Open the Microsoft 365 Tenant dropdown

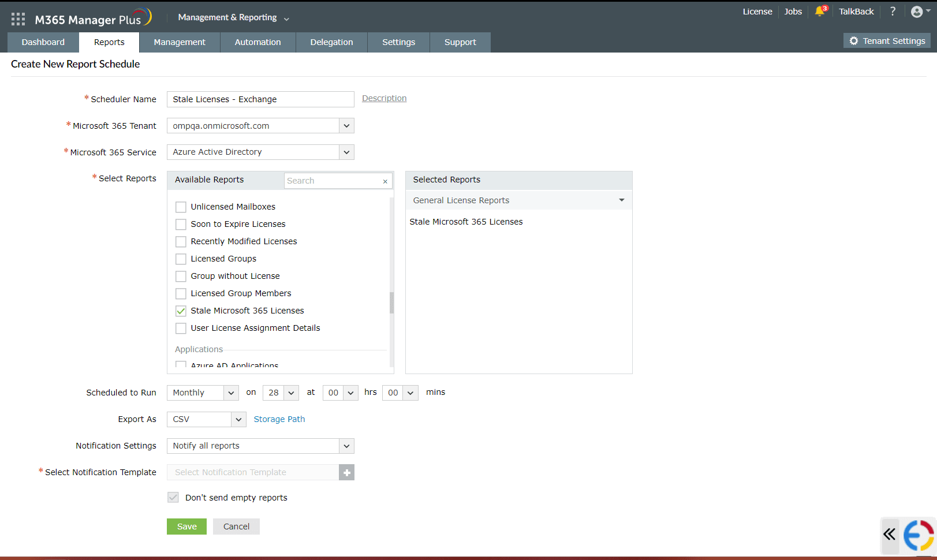(x=346, y=125)
